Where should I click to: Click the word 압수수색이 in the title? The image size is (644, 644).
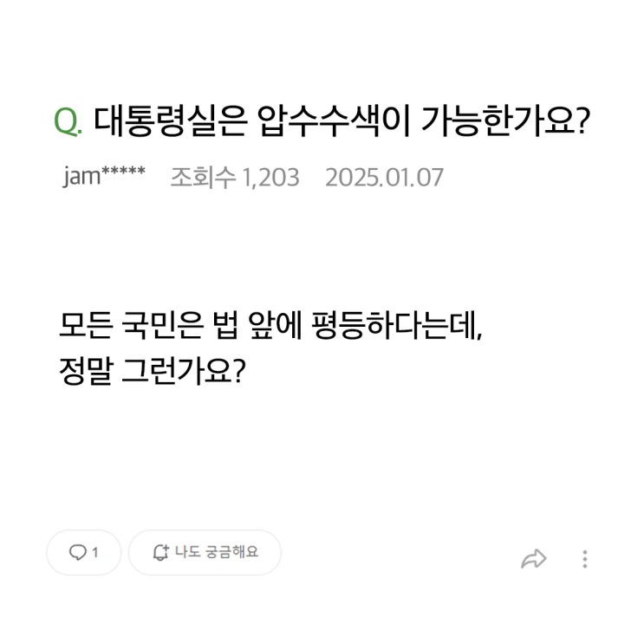(334, 121)
